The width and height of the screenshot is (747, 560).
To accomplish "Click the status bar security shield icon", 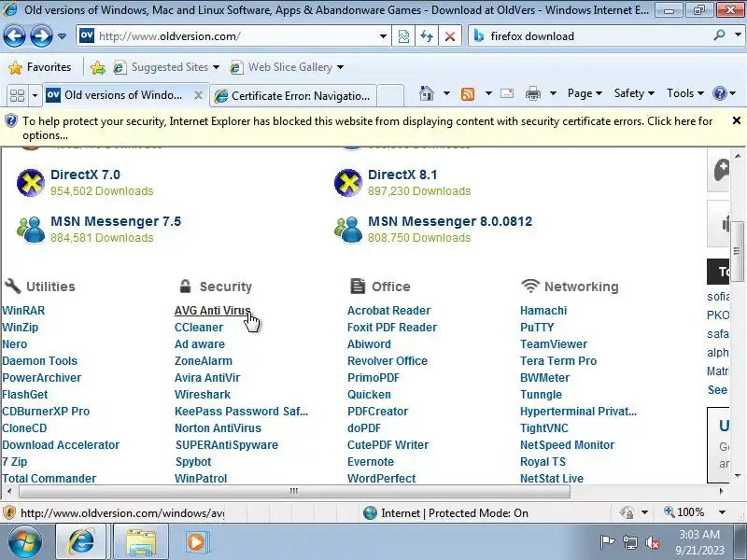I will [8, 512].
